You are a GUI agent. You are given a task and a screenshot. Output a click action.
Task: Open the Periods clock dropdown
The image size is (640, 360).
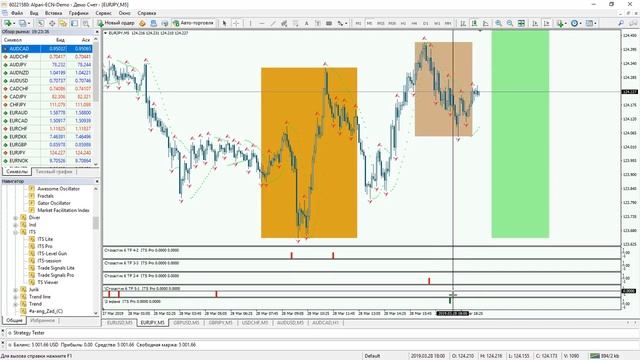pos(576,23)
